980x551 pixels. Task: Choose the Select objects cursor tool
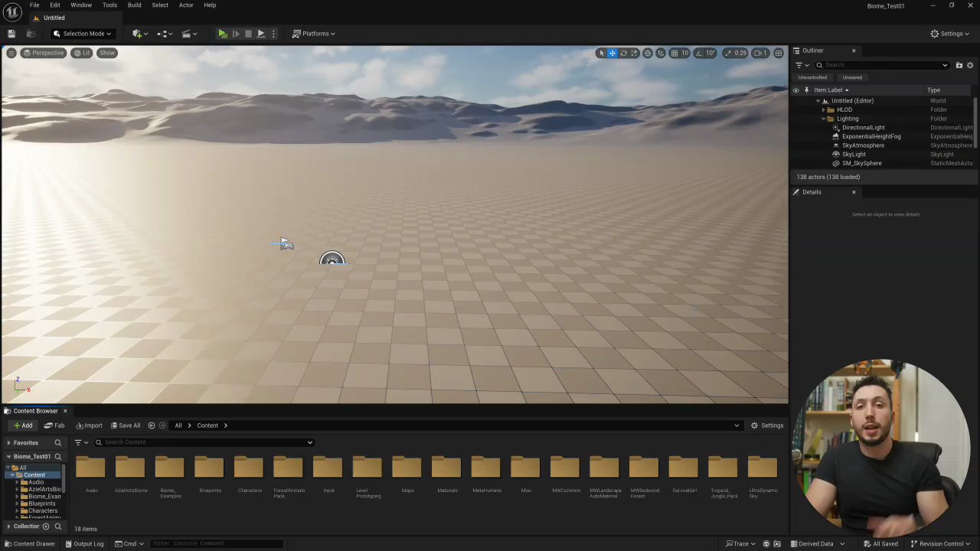[602, 53]
